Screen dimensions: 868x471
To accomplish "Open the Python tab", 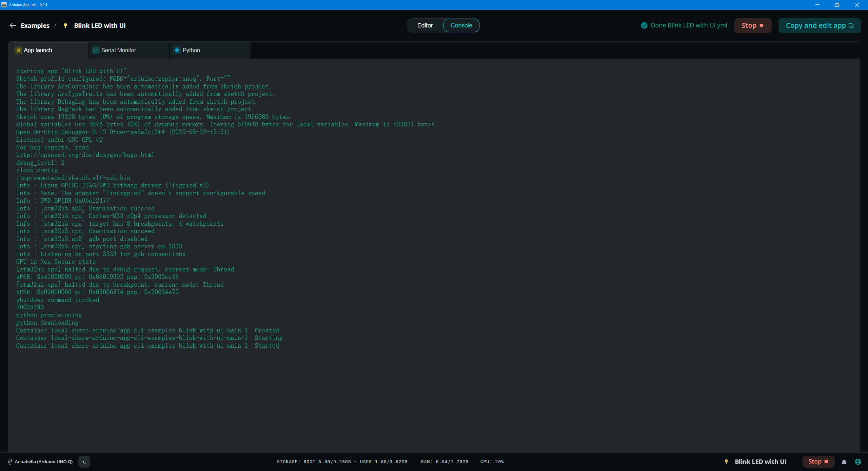I will (210, 50).
